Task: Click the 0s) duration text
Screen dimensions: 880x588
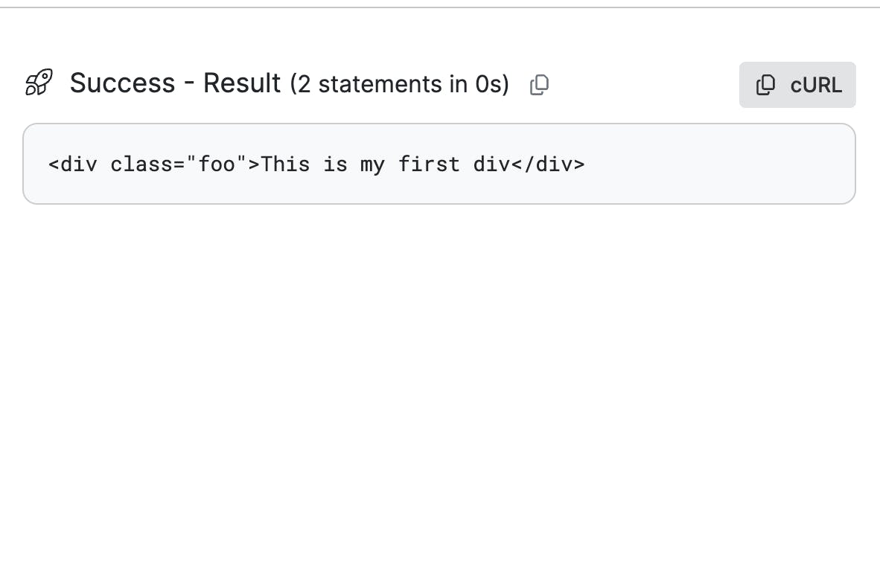Action: coord(492,84)
